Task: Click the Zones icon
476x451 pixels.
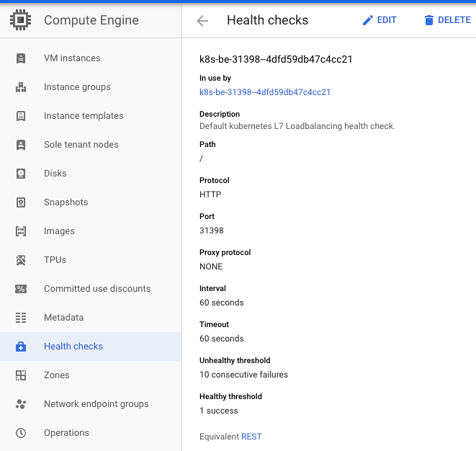Action: tap(21, 375)
